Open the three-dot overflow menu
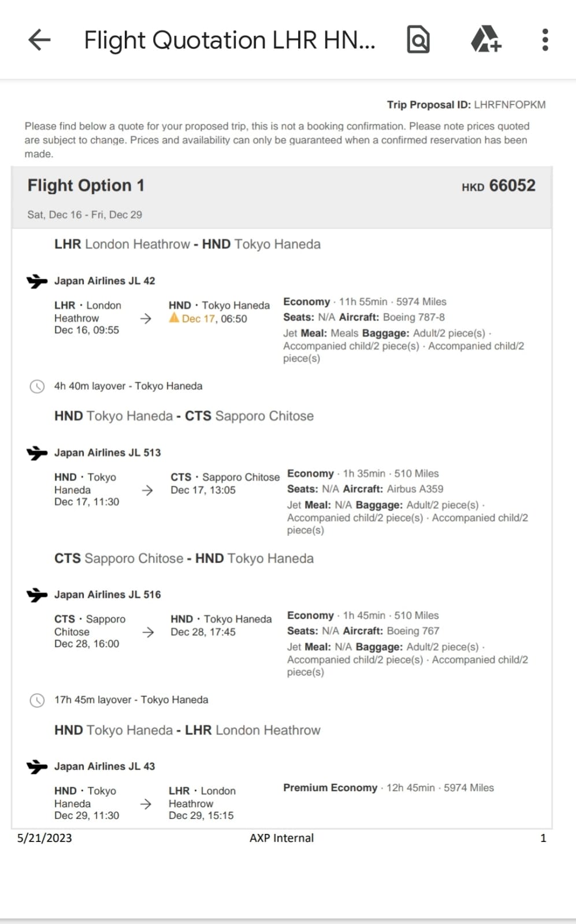The width and height of the screenshot is (576, 924). tap(545, 40)
